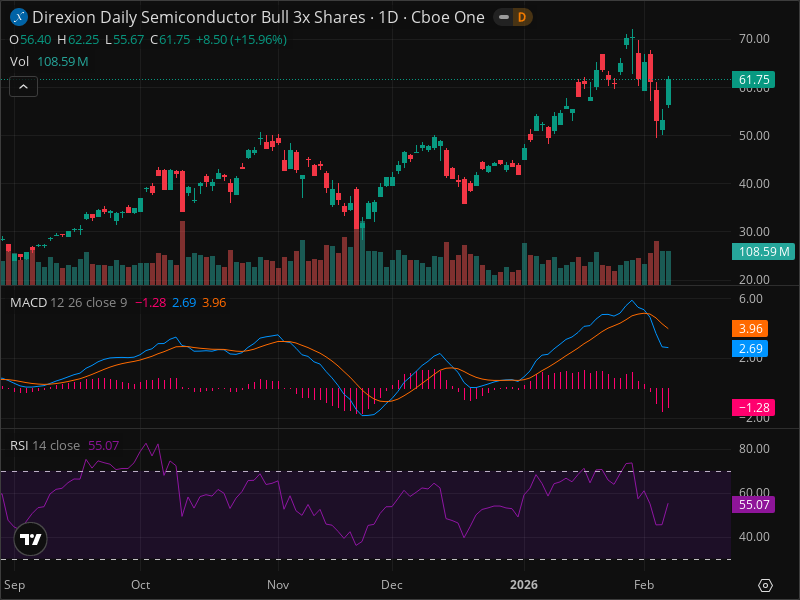Click the current price label 61.75
The height and width of the screenshot is (600, 800).
(x=754, y=80)
